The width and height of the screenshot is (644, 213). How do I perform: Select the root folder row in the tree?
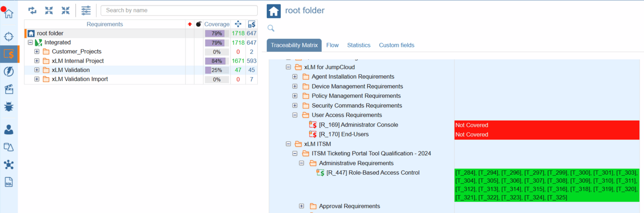[x=141, y=33]
